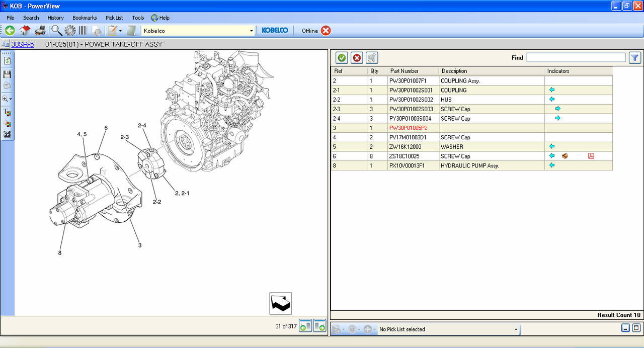Select part number PW30P01007F1
The width and height of the screenshot is (644, 348).
(x=408, y=80)
